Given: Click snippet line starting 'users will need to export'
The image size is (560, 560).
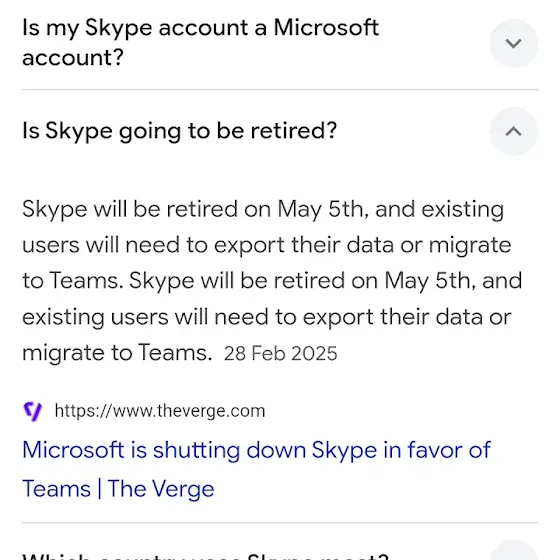Looking at the screenshot, I should [267, 246].
